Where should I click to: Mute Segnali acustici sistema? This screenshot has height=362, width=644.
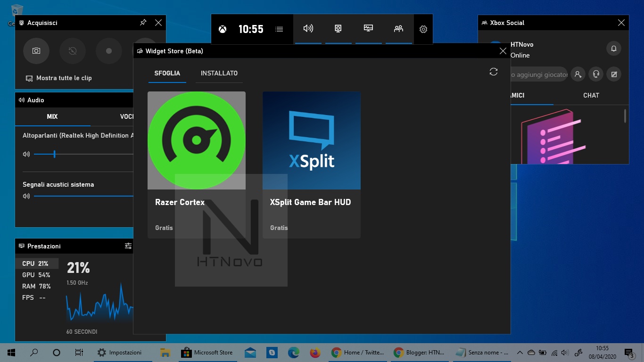[26, 196]
